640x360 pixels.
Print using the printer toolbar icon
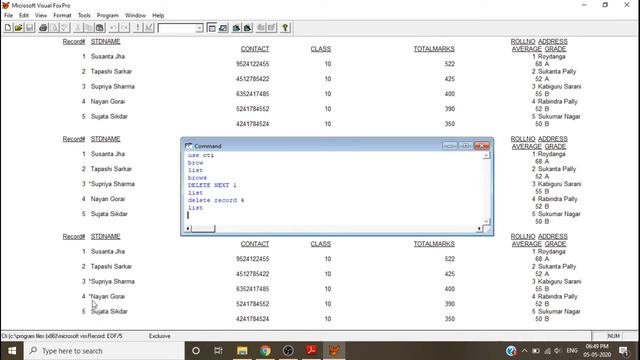click(43, 28)
